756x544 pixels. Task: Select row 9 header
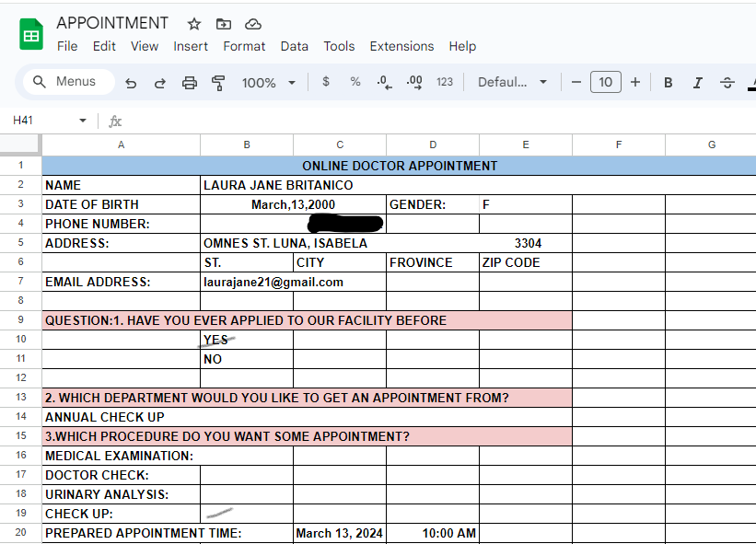pos(21,320)
